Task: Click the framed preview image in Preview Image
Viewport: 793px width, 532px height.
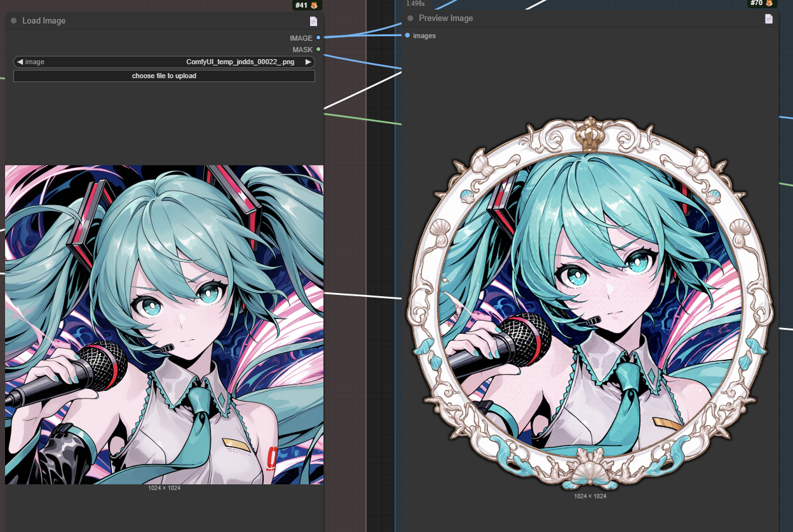Action: point(590,304)
